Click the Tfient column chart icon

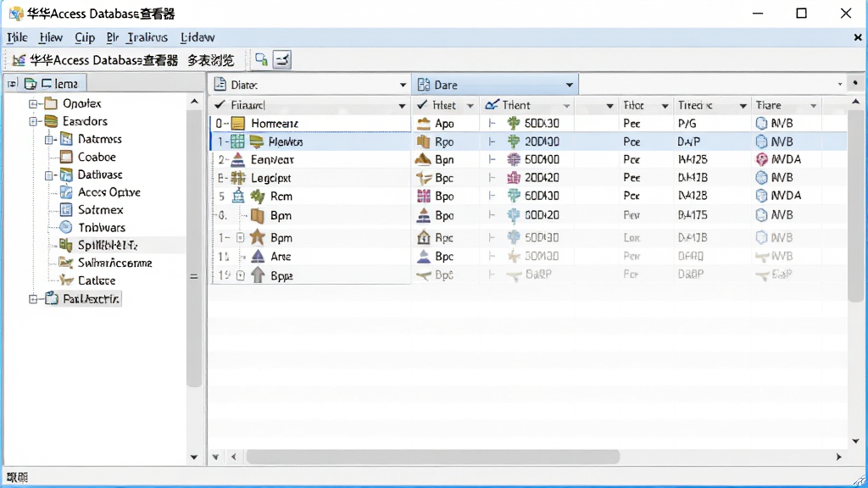tap(492, 104)
